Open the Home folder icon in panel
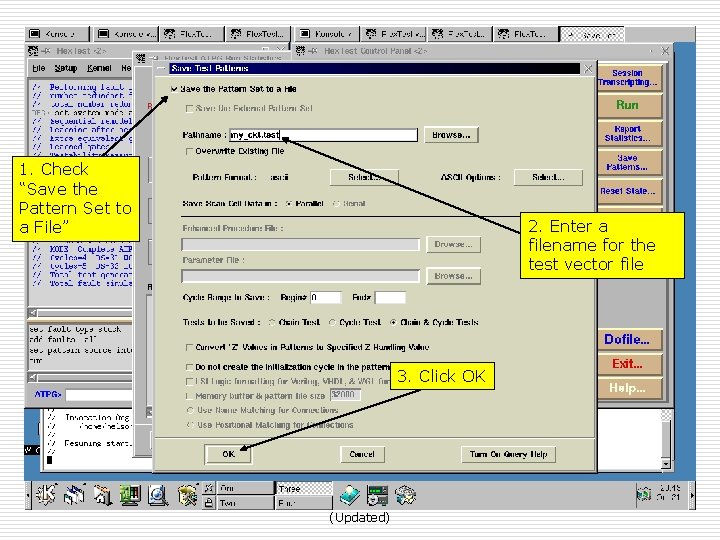 click(x=103, y=495)
